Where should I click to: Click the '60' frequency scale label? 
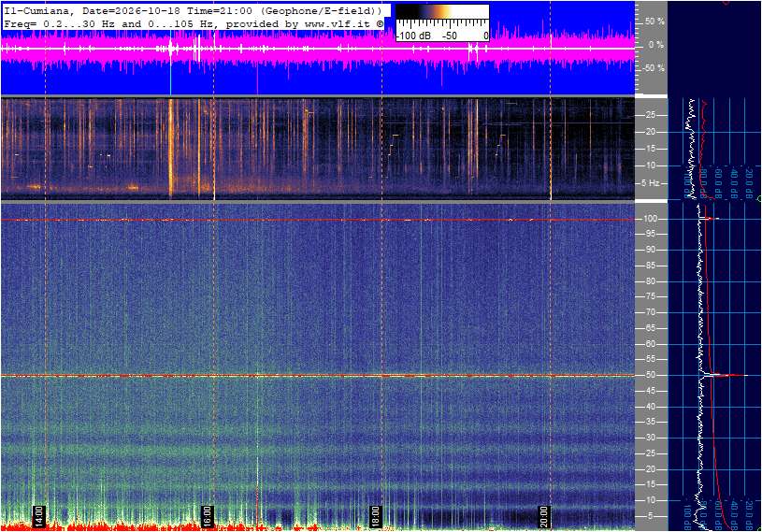point(650,344)
